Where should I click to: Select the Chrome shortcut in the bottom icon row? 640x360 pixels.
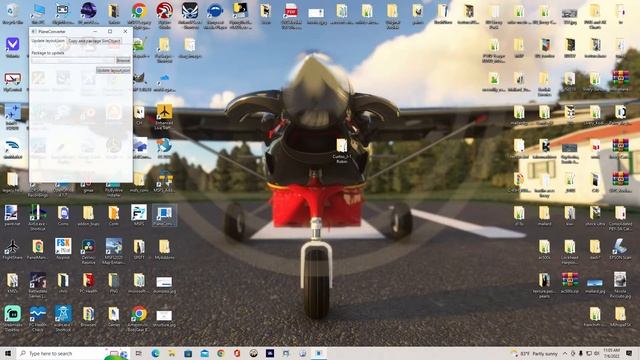point(139,318)
